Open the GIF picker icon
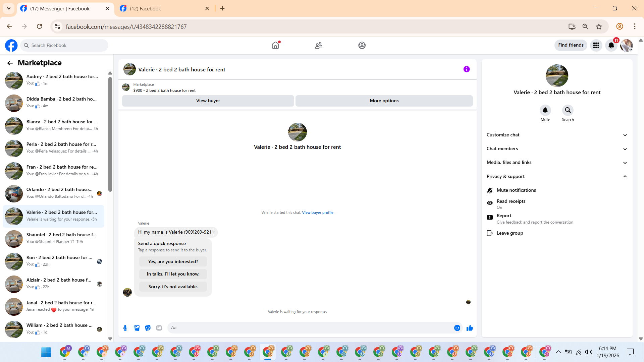644x362 pixels. pyautogui.click(x=159, y=328)
